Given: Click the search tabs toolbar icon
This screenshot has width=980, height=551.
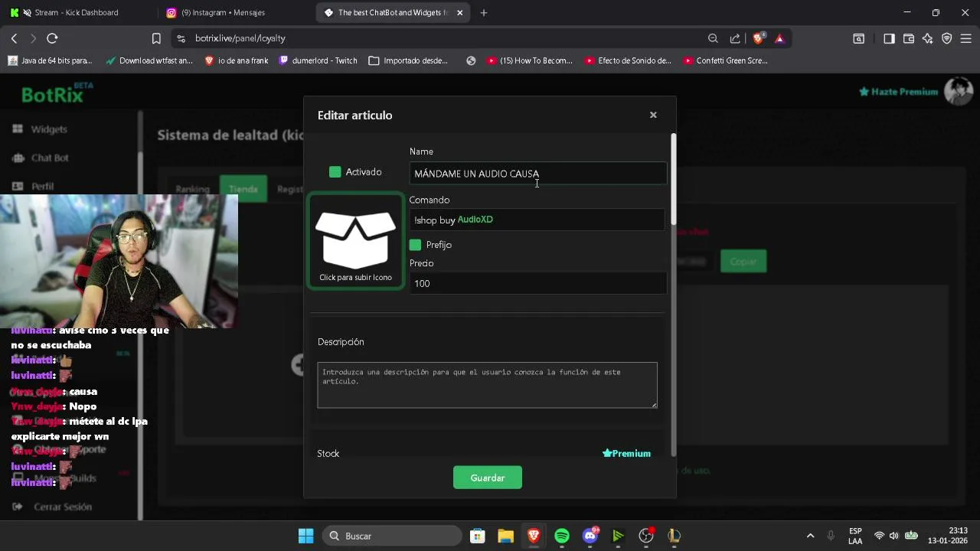Looking at the screenshot, I should point(859,38).
